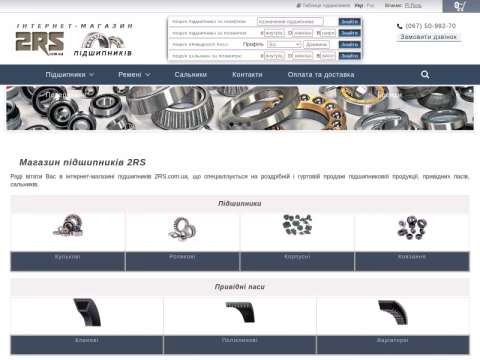Open the Контакти page

pyautogui.click(x=247, y=75)
